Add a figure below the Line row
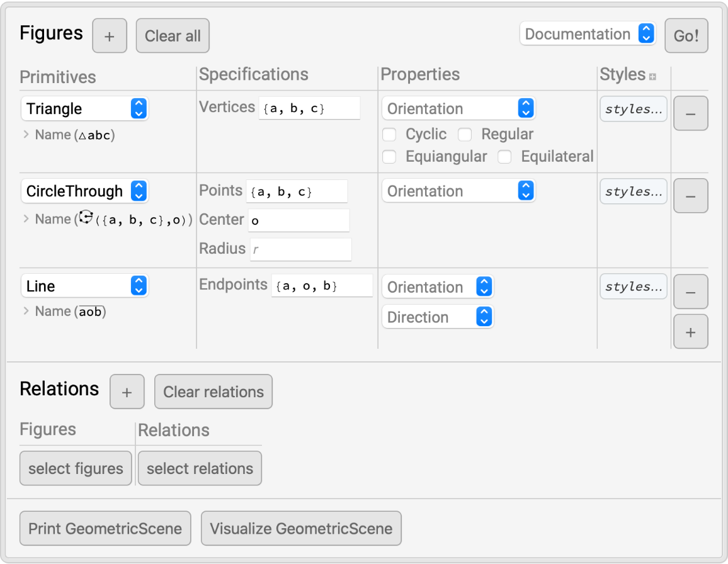 (x=690, y=332)
